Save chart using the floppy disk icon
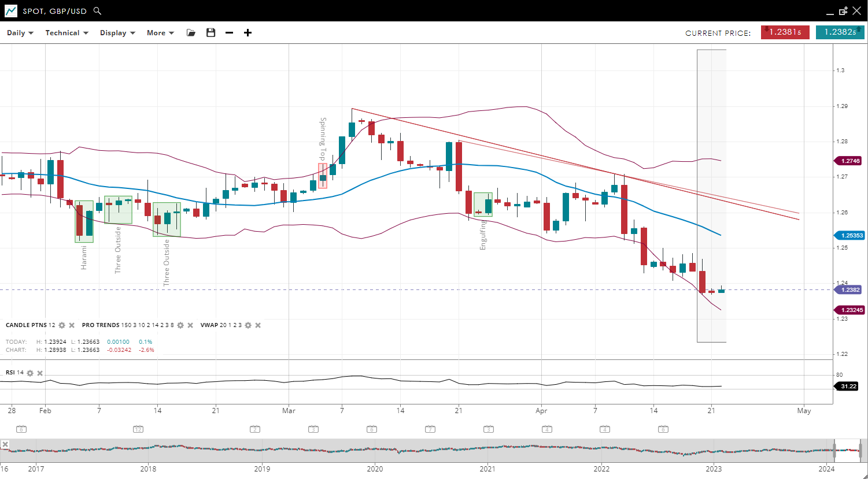This screenshot has height=479, width=868. (210, 33)
